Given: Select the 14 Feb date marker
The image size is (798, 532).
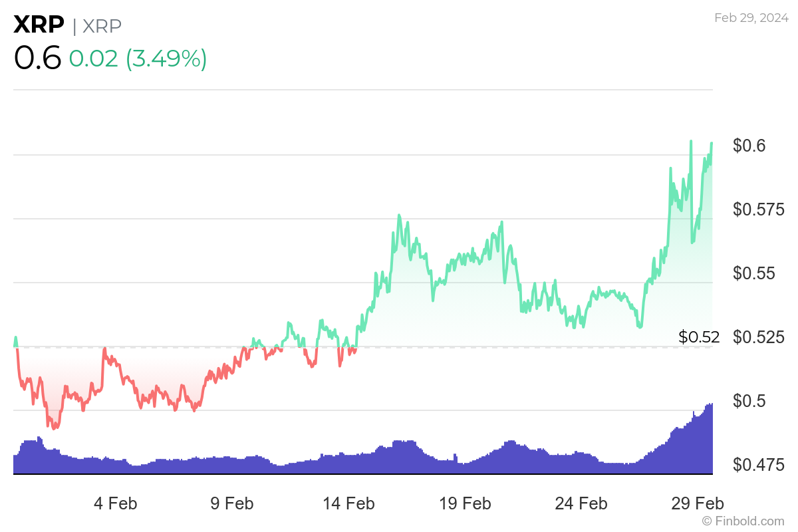Looking at the screenshot, I should tap(344, 503).
